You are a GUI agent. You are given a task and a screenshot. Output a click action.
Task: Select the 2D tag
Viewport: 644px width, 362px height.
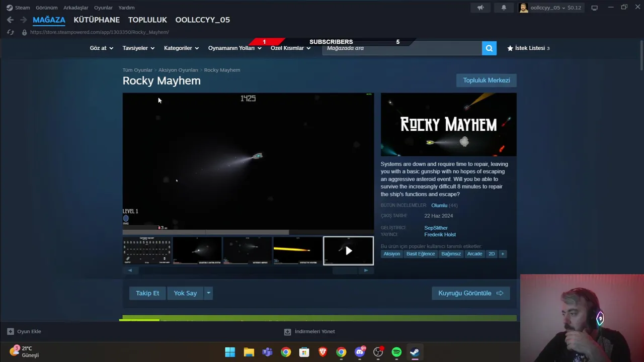click(492, 254)
